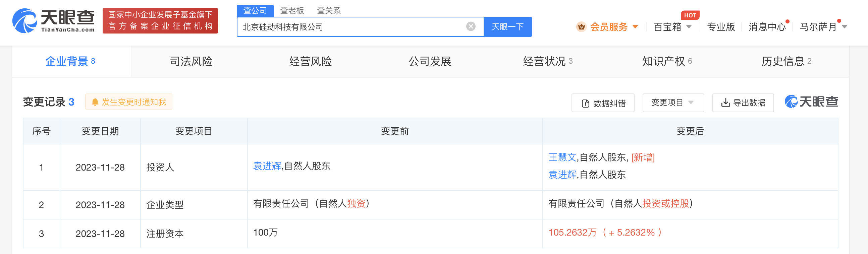Click the 天眼一下 search button

point(507,26)
